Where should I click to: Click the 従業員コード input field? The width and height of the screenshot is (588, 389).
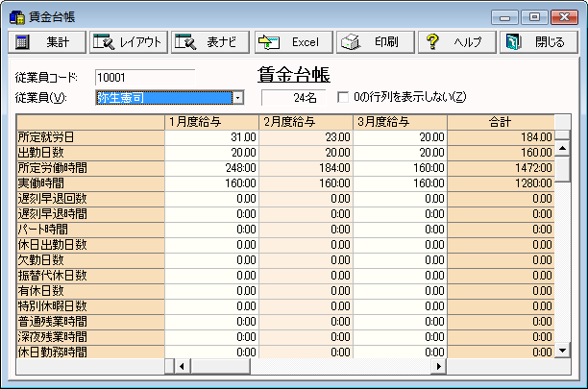[x=144, y=77]
